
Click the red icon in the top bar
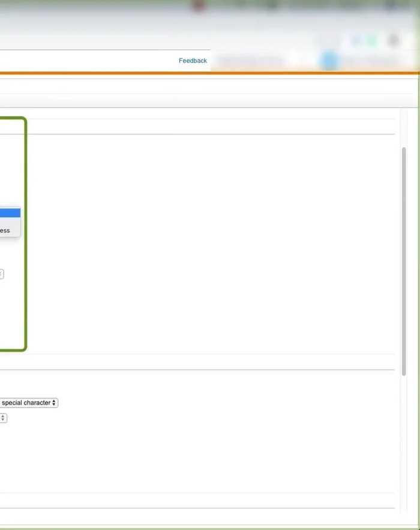pyautogui.click(x=199, y=6)
